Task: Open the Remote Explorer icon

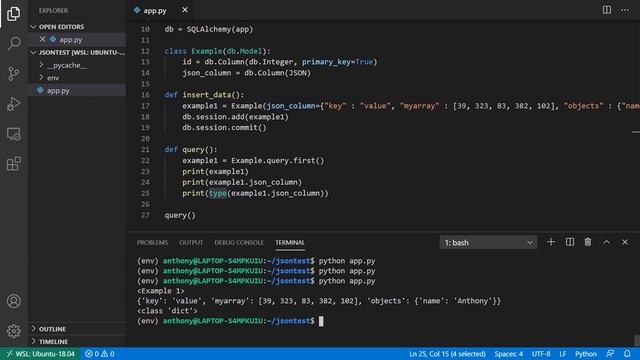Action: [x=13, y=134]
